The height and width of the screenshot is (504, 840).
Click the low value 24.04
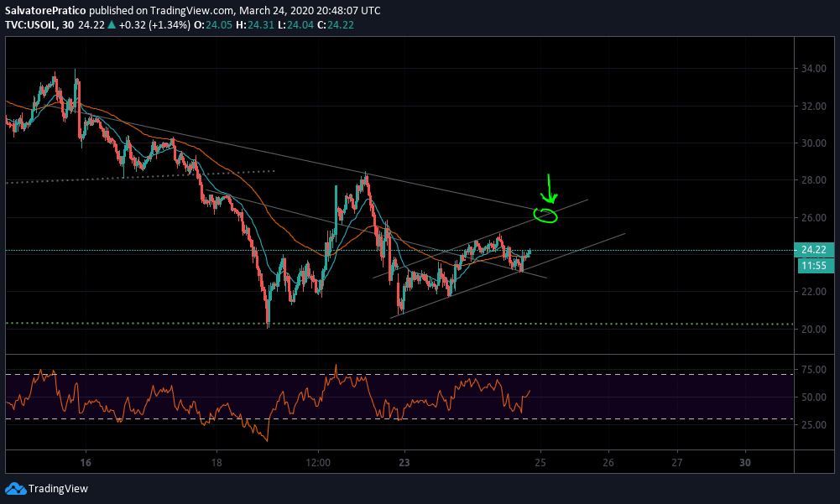(x=300, y=24)
